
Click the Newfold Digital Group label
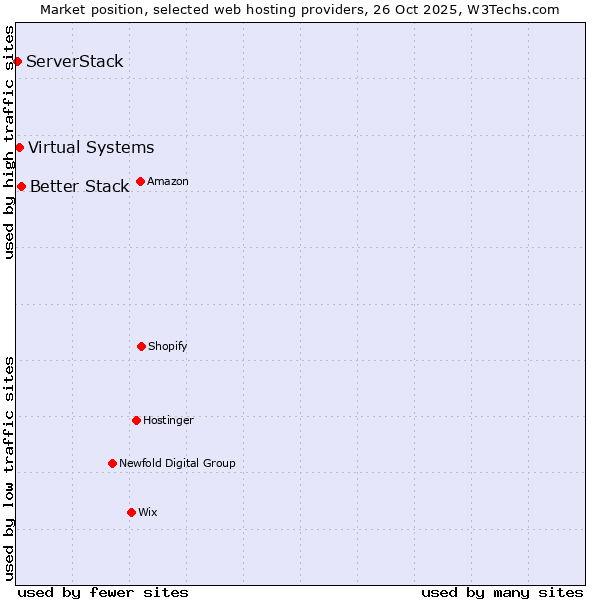(177, 464)
